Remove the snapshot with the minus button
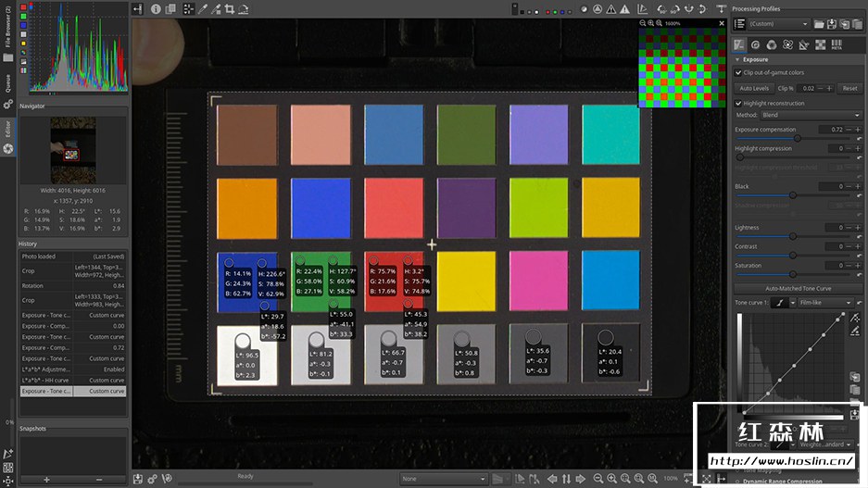The width and height of the screenshot is (868, 488). tap(99, 480)
